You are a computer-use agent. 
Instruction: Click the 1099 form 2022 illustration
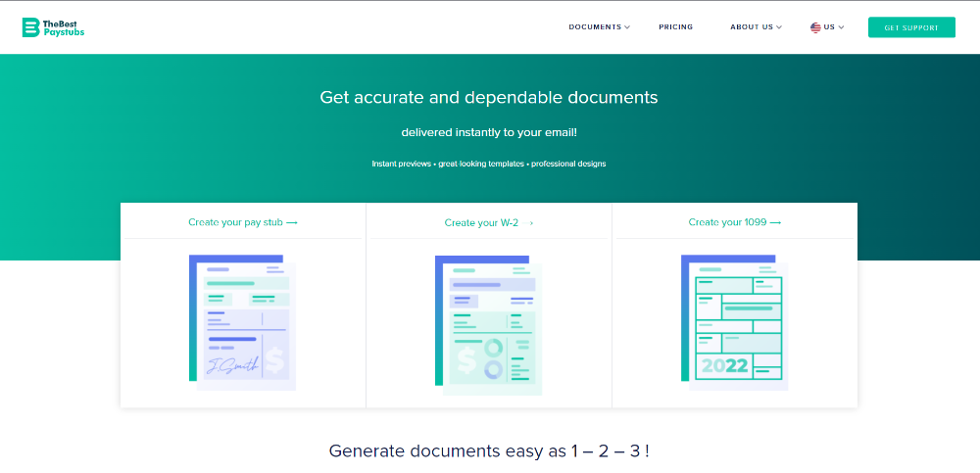734,322
